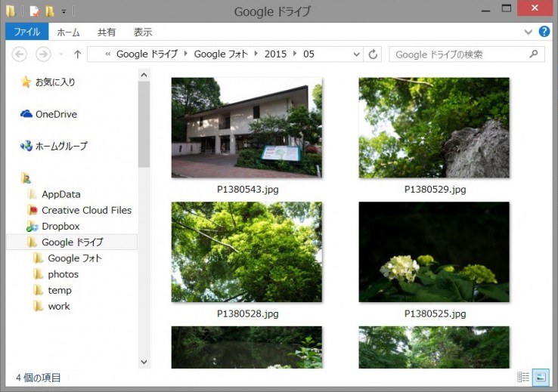Open OneDrive in the navigation pane
This screenshot has height=392, width=558.
click(x=55, y=114)
